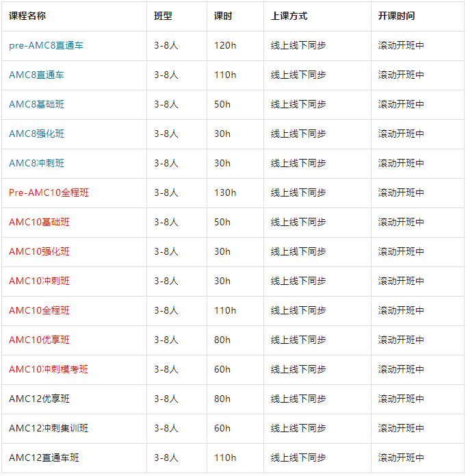This screenshot has width=468, height=476.
Task: Select the AMC12优享班 course name cell
Action: pos(75,399)
